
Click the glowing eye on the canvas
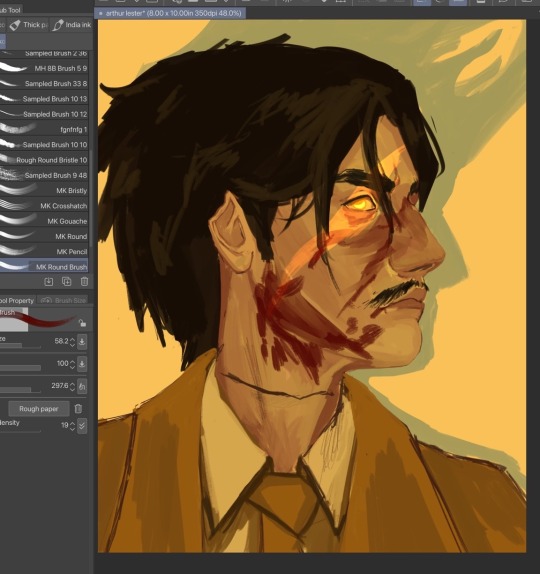[360, 205]
